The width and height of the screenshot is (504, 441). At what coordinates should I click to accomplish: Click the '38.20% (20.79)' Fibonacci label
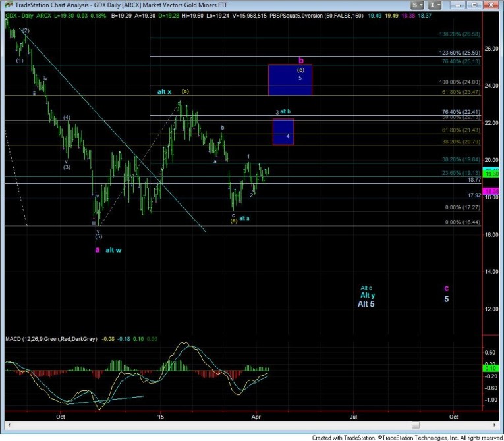[x=461, y=142]
